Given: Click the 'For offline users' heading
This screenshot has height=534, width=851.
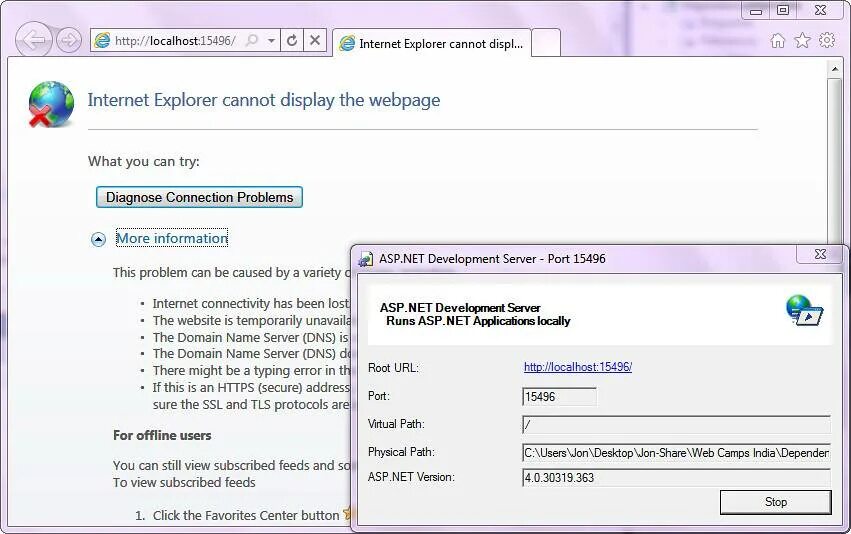Looking at the screenshot, I should 162,435.
